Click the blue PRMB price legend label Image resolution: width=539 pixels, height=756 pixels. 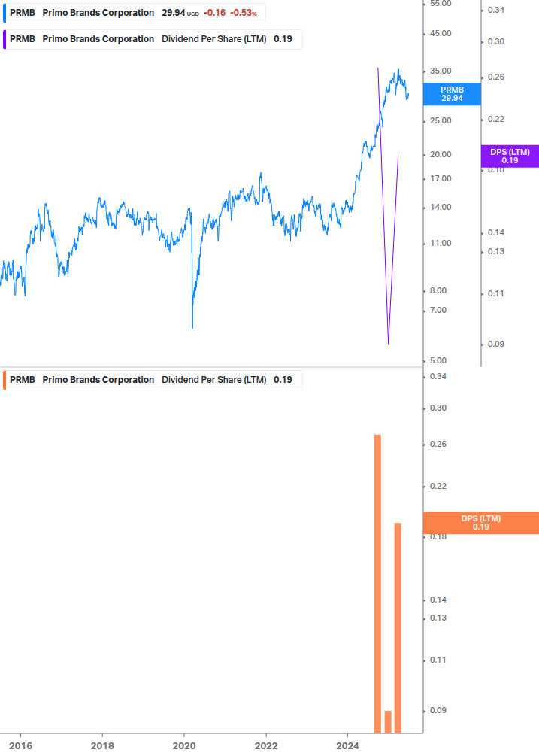pos(135,13)
